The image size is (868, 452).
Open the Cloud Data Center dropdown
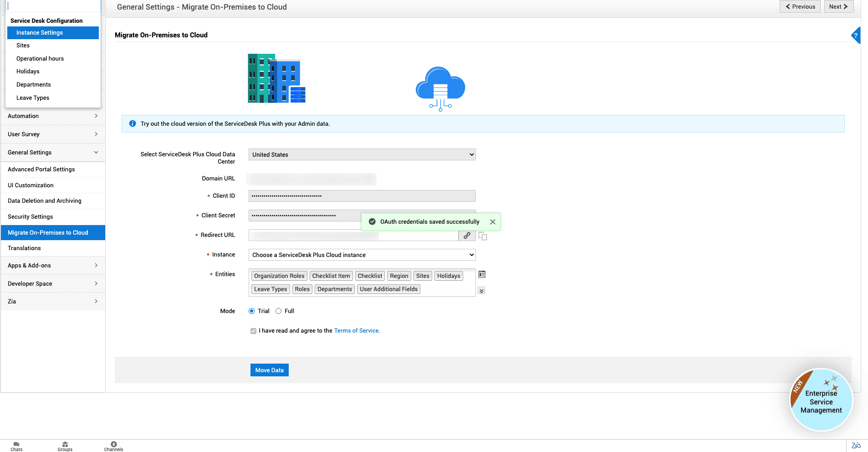point(362,154)
